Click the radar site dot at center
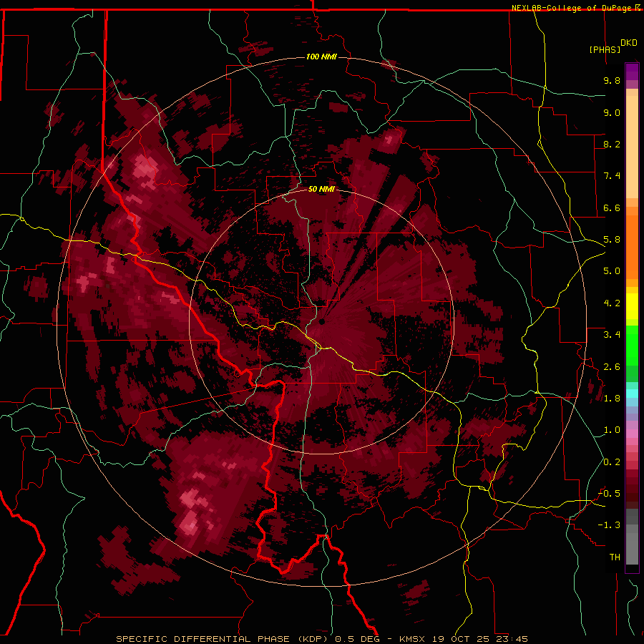 click(321, 321)
